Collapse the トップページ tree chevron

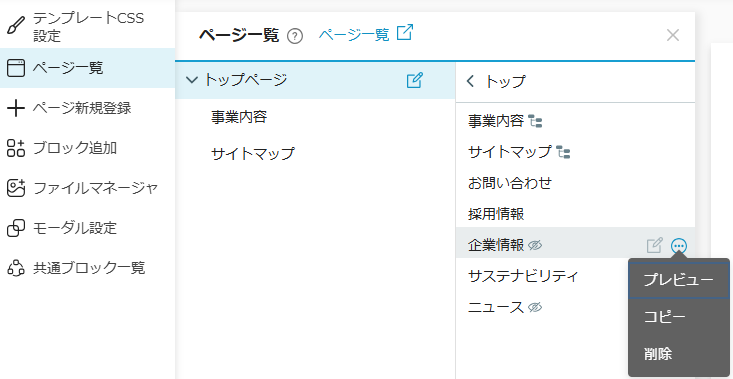point(192,80)
